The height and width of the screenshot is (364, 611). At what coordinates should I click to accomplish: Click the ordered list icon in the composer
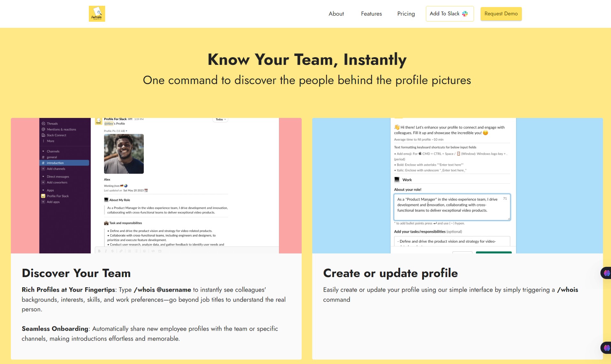point(129,251)
